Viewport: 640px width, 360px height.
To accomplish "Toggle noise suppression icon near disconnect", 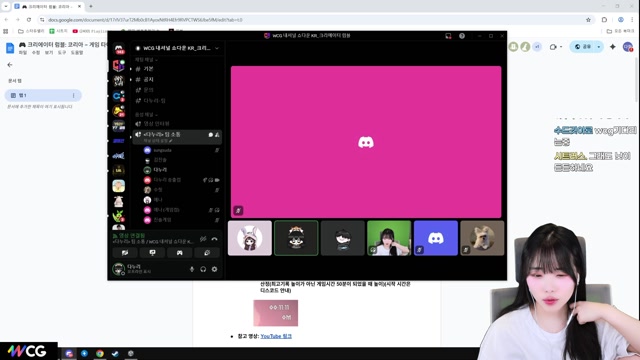I will point(203,239).
